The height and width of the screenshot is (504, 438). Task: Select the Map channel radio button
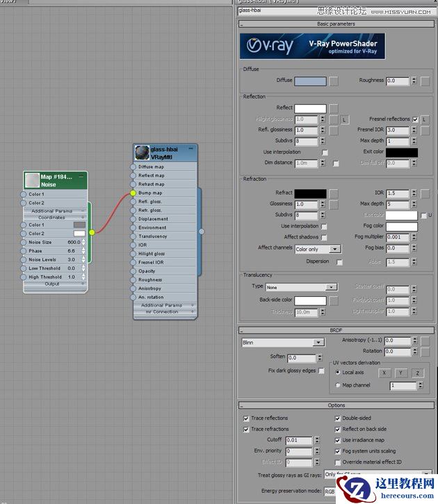pyautogui.click(x=337, y=385)
